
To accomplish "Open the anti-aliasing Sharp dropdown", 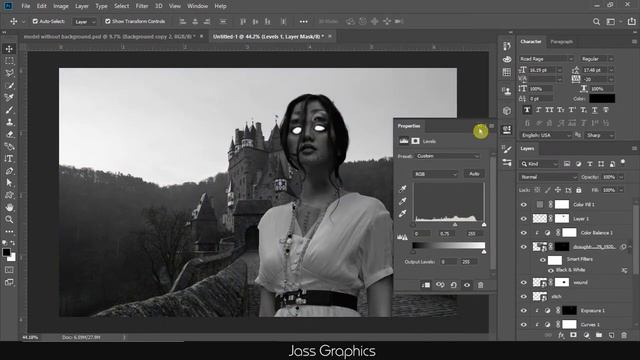I will 600,135.
